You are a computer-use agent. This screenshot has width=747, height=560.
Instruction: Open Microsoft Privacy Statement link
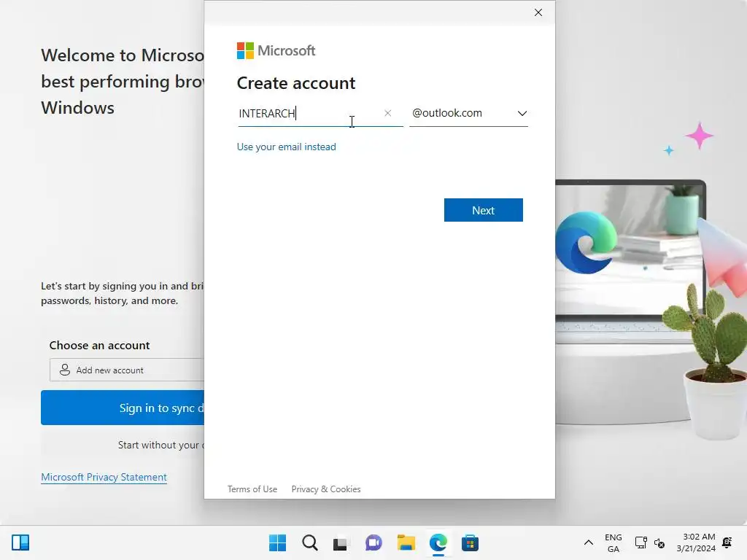click(104, 477)
